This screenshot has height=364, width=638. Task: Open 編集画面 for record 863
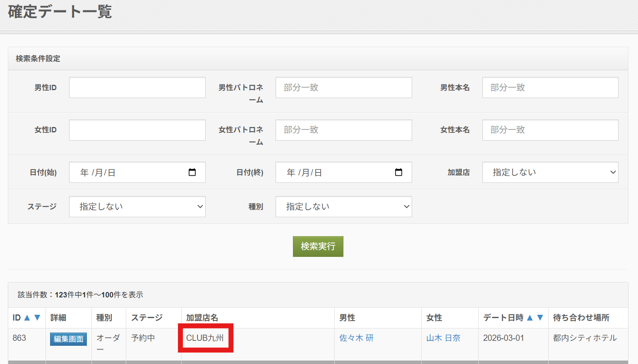(68, 339)
